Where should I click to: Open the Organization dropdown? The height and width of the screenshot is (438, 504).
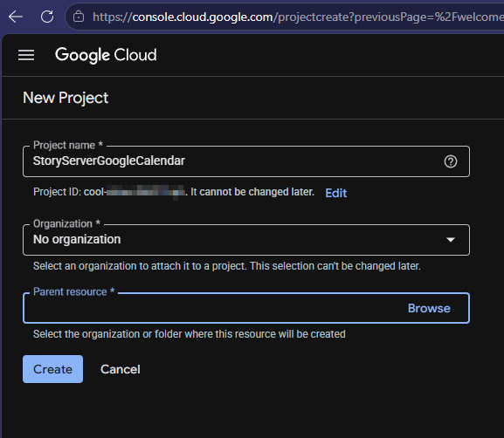(x=246, y=240)
